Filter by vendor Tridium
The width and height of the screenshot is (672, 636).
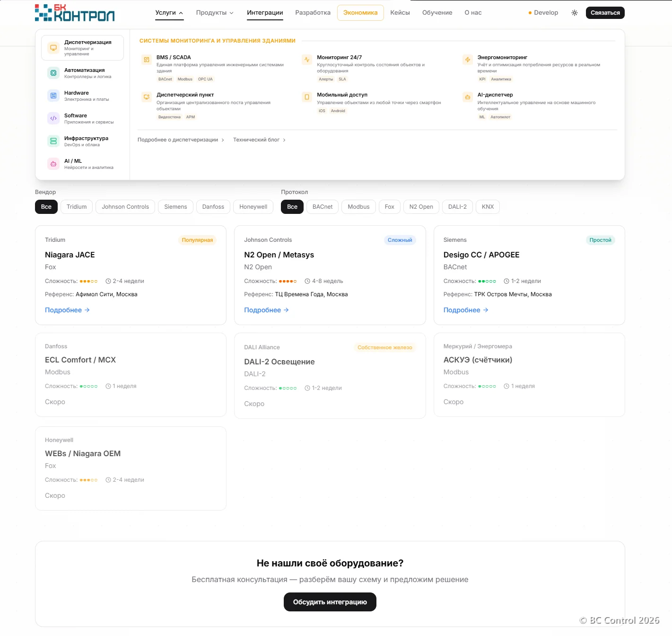(77, 207)
